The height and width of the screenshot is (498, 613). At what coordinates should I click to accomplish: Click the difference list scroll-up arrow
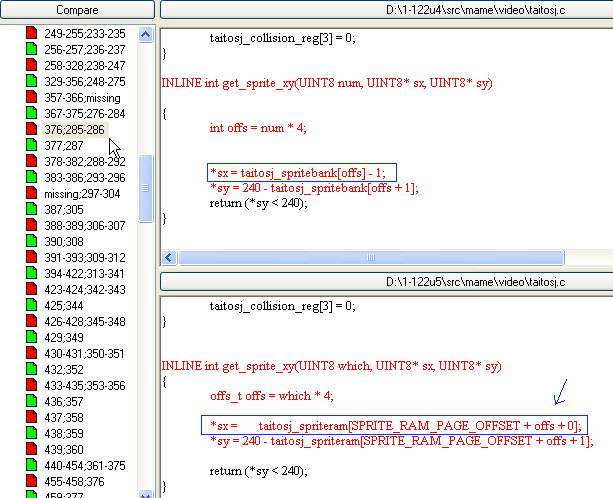145,34
